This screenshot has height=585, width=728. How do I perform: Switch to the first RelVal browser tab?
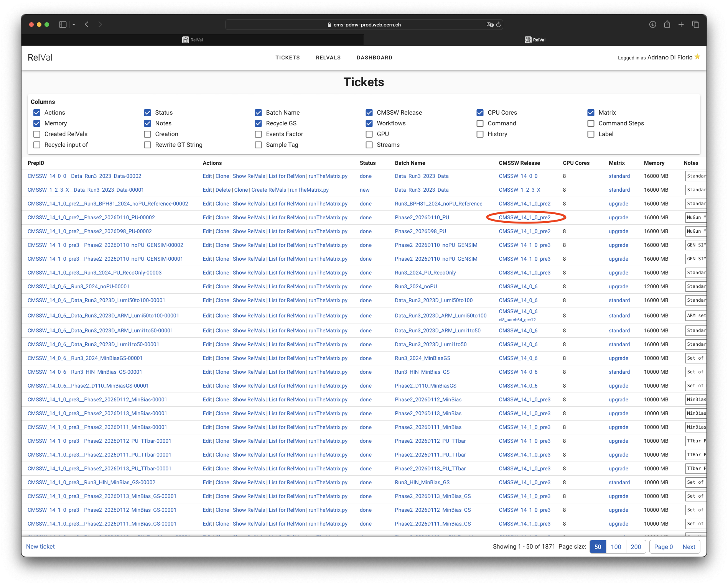193,40
